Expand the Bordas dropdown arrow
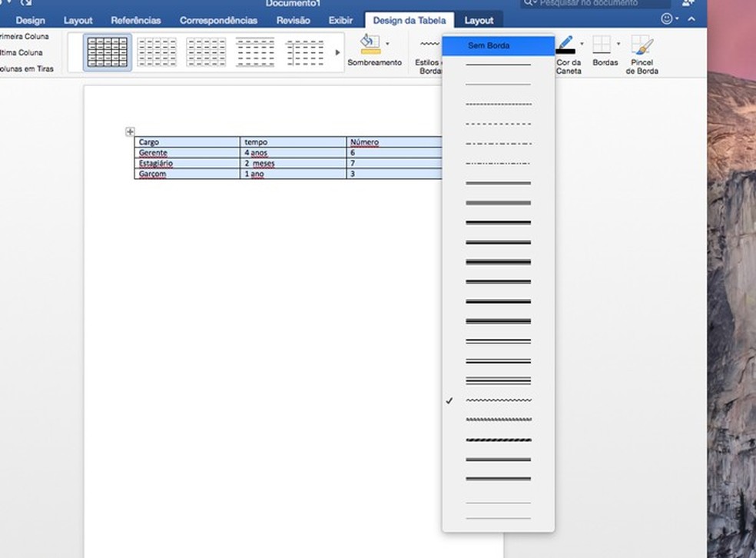This screenshot has width=756, height=558. point(618,44)
